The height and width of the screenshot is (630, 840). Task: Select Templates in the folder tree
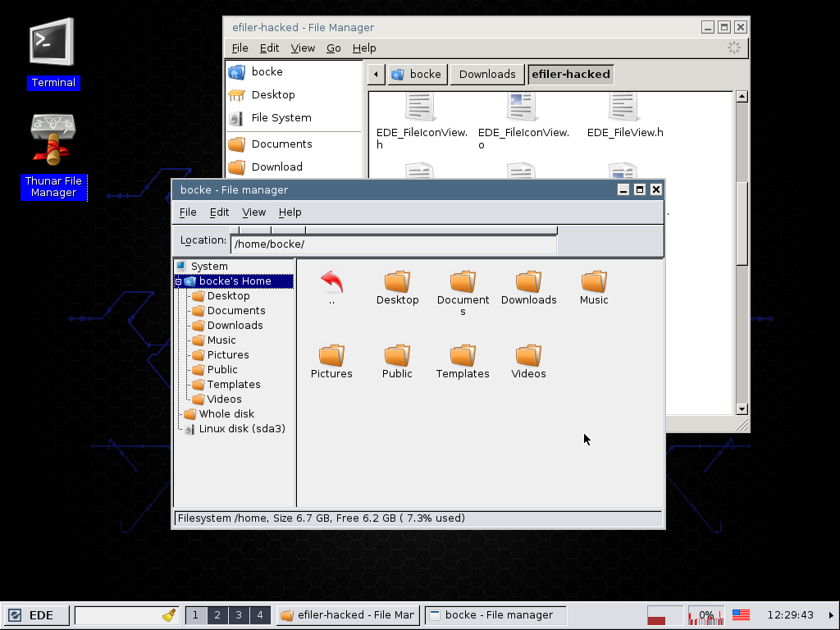tap(233, 385)
